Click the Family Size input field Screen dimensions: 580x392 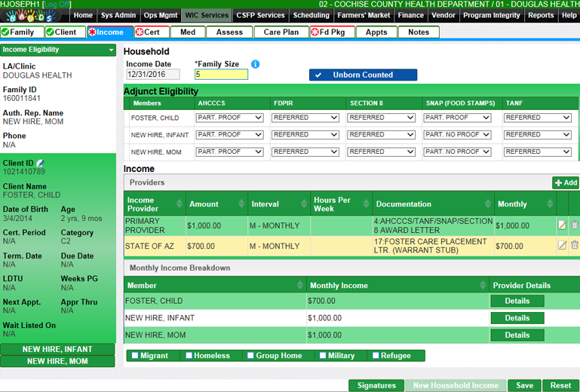pos(221,75)
